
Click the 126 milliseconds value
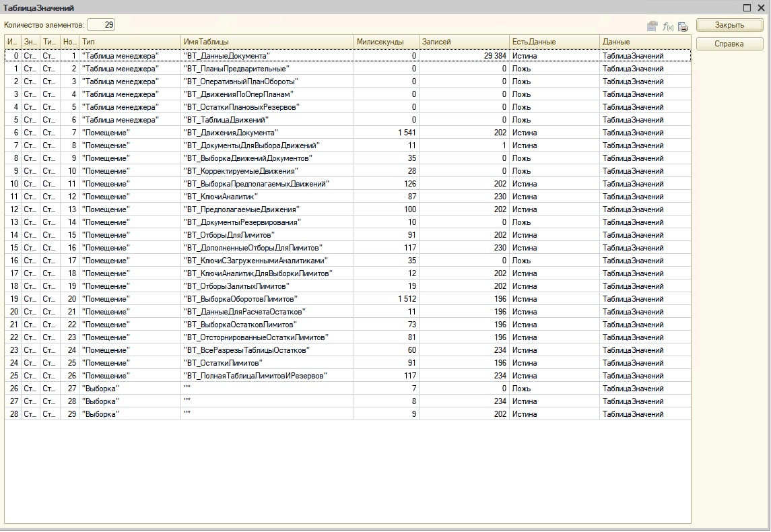(x=410, y=184)
